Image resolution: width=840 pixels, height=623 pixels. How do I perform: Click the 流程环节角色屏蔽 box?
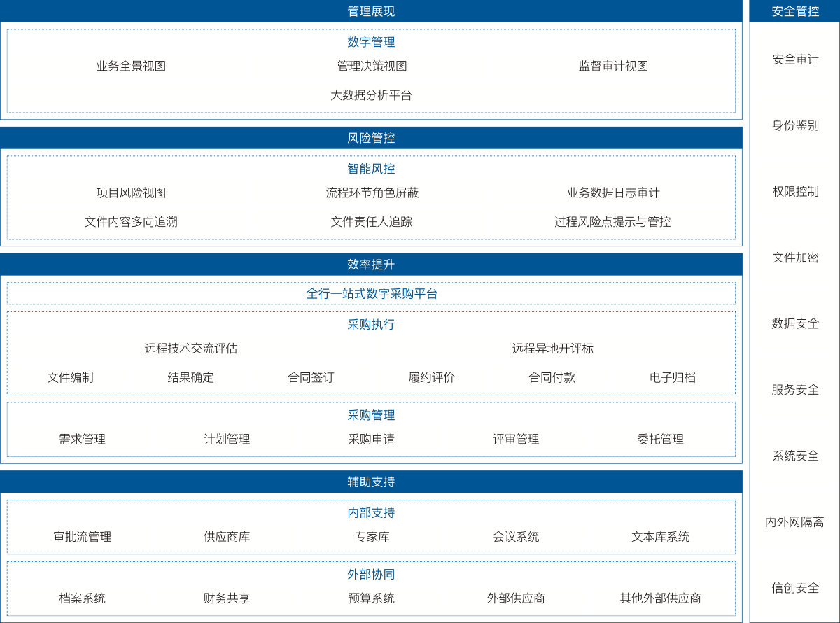tap(371, 192)
